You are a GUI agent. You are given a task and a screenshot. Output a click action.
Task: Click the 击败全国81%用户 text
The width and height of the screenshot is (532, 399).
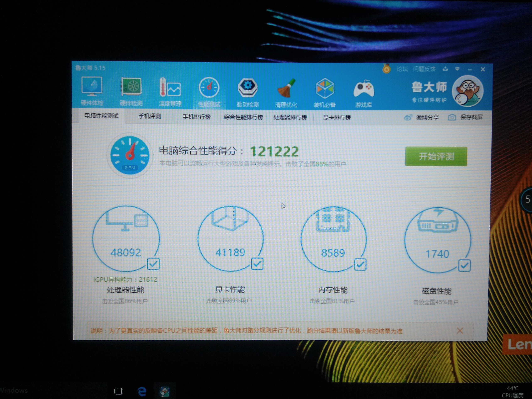(x=332, y=301)
